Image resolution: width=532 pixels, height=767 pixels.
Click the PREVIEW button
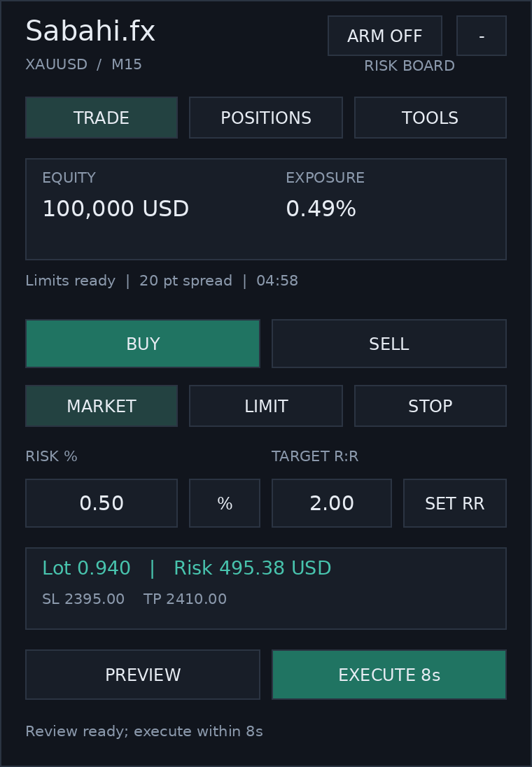(x=142, y=675)
